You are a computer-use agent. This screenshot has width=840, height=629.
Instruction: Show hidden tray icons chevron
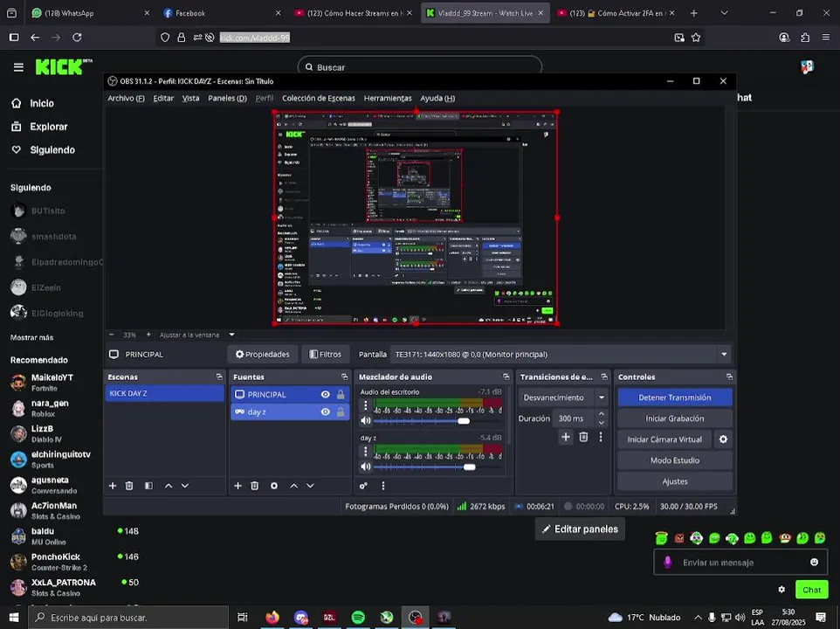(x=698, y=618)
